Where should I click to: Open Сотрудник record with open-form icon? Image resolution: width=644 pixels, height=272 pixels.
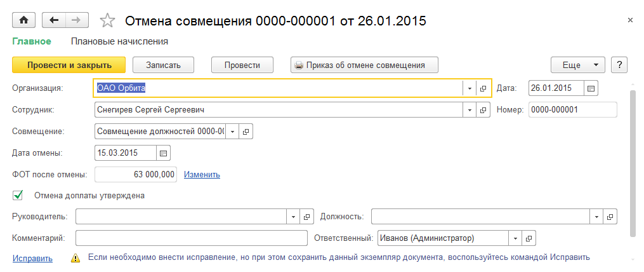pyautogui.click(x=483, y=110)
